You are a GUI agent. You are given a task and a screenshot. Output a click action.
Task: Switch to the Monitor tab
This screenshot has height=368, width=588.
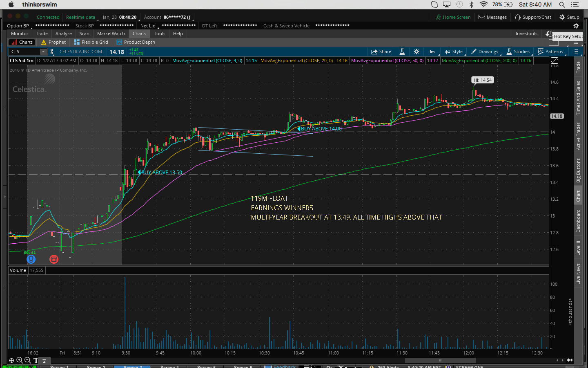[20, 34]
